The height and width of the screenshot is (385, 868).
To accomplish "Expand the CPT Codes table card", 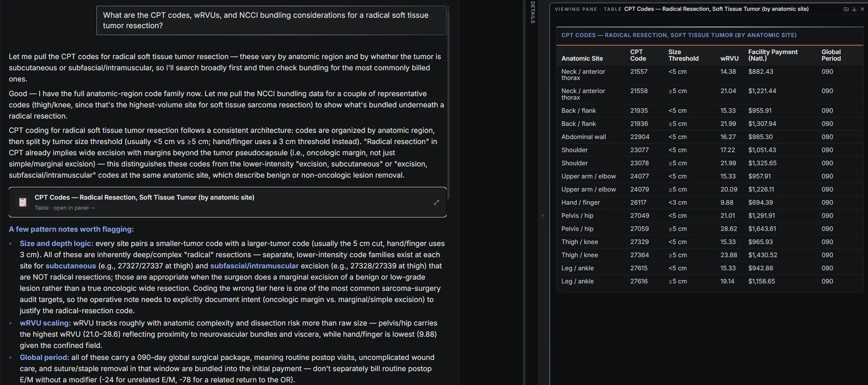I will pos(436,202).
